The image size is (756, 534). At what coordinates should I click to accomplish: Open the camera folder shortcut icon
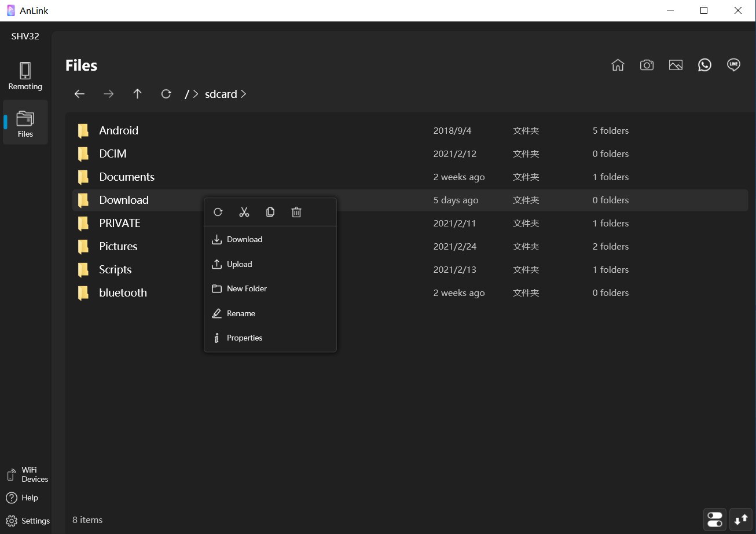click(647, 65)
